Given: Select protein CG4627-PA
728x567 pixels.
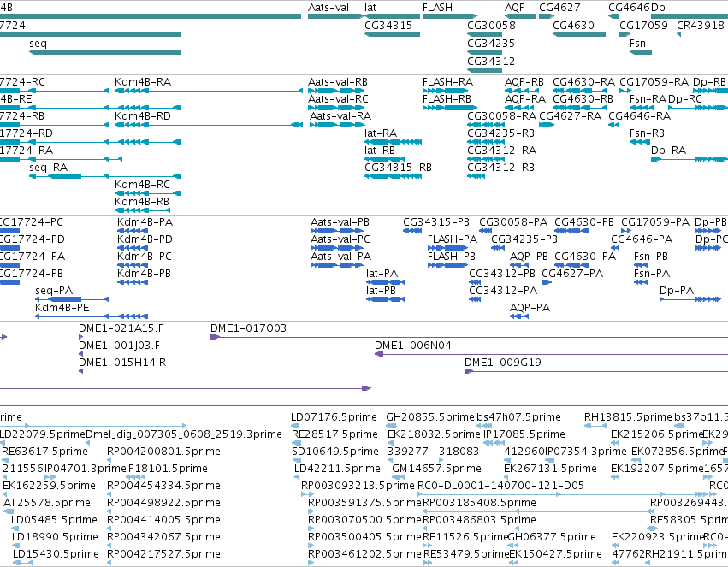Looking at the screenshot, I should click(547, 282).
